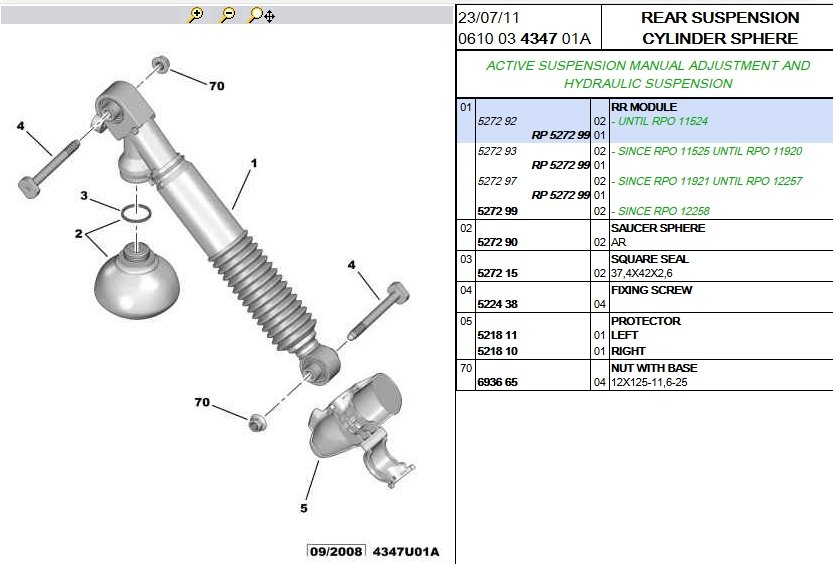Click the square seal ring near label 3
This screenshot has width=833, height=564.
click(x=136, y=213)
